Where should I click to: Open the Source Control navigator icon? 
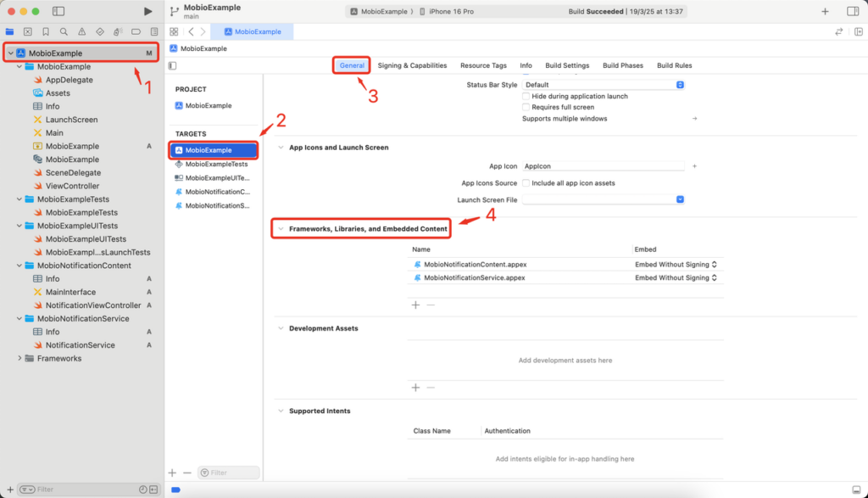(28, 31)
